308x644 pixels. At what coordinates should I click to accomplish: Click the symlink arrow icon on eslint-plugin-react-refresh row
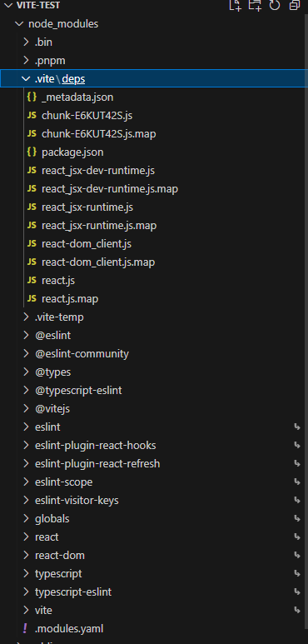coord(297,464)
